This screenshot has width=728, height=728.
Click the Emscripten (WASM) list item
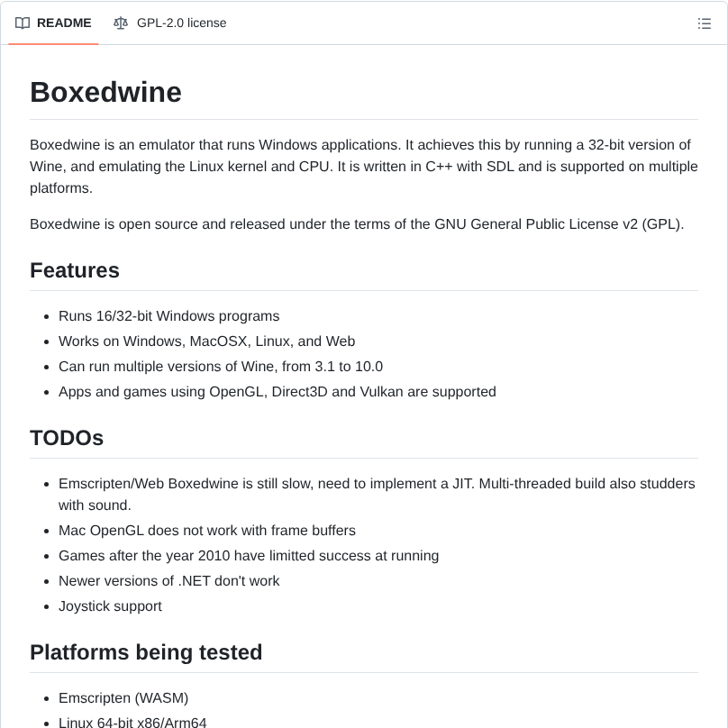[123, 698]
